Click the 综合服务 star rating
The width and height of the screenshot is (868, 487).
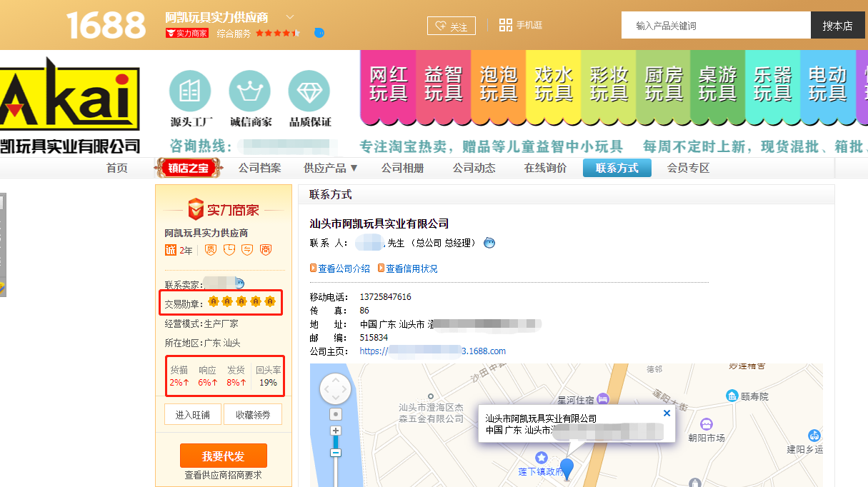click(278, 33)
